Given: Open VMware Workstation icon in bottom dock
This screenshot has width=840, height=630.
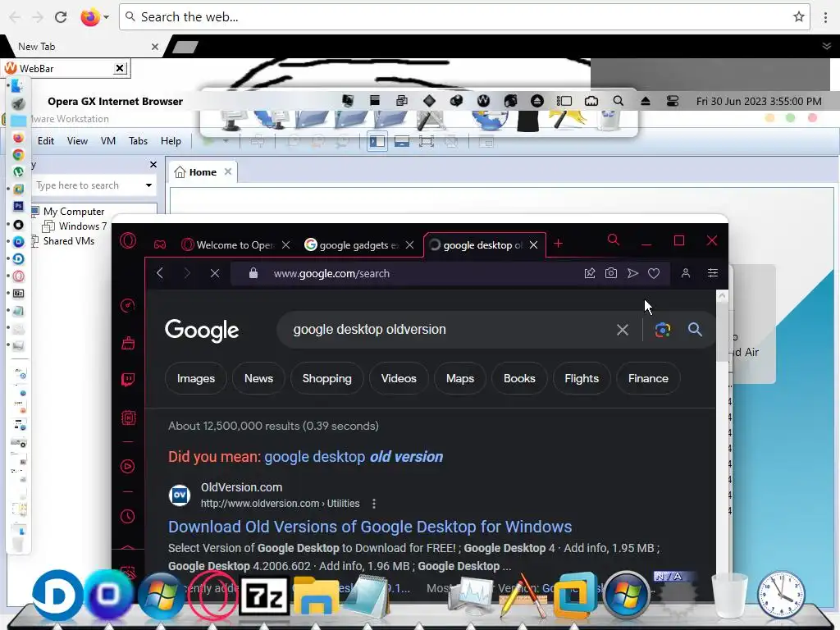Looking at the screenshot, I should tap(575, 596).
